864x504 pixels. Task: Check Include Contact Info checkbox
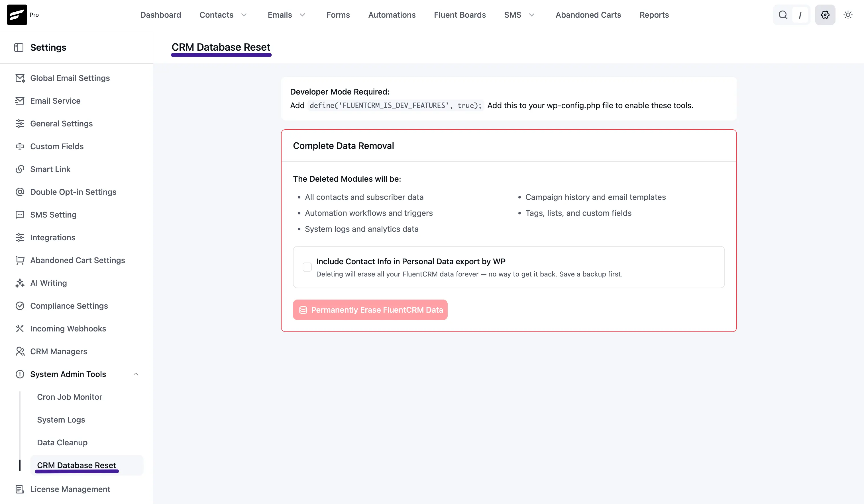point(307,267)
